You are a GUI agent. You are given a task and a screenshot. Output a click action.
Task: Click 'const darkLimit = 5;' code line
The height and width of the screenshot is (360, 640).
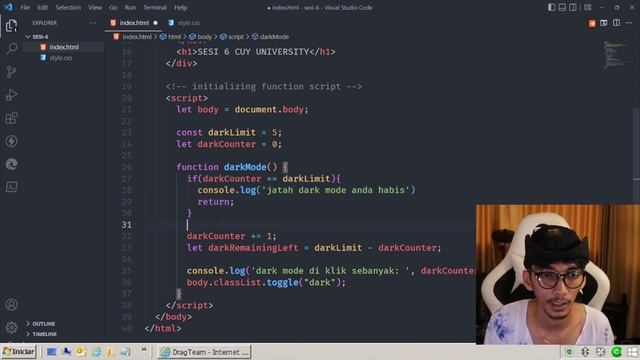(229, 133)
